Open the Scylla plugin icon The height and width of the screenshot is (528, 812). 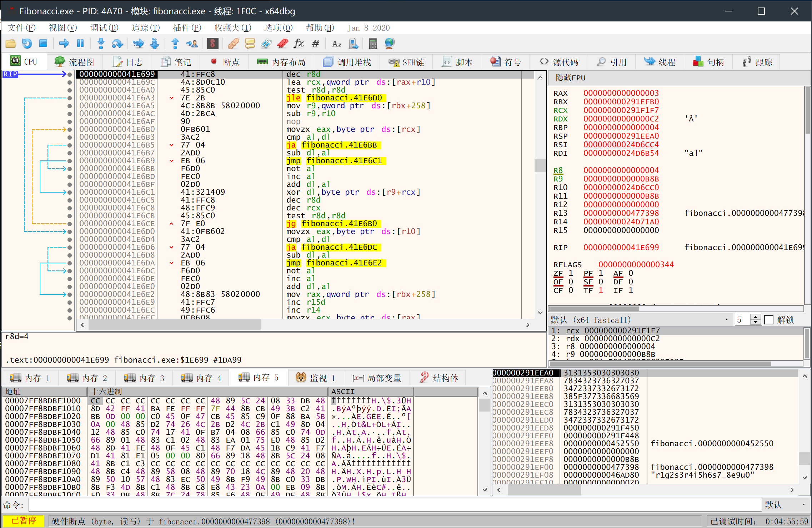pos(213,44)
